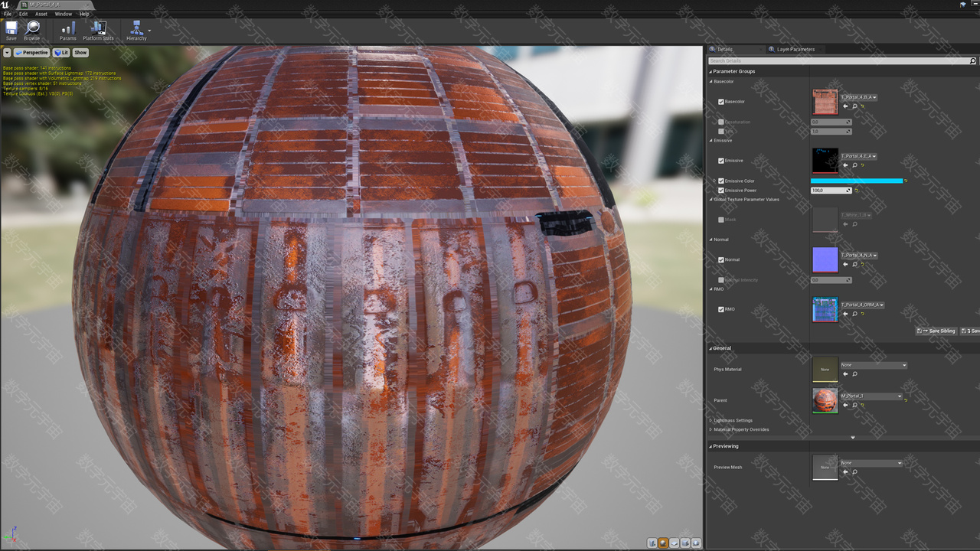
Task: Use selected asset arrow for Phys Material
Action: (845, 374)
